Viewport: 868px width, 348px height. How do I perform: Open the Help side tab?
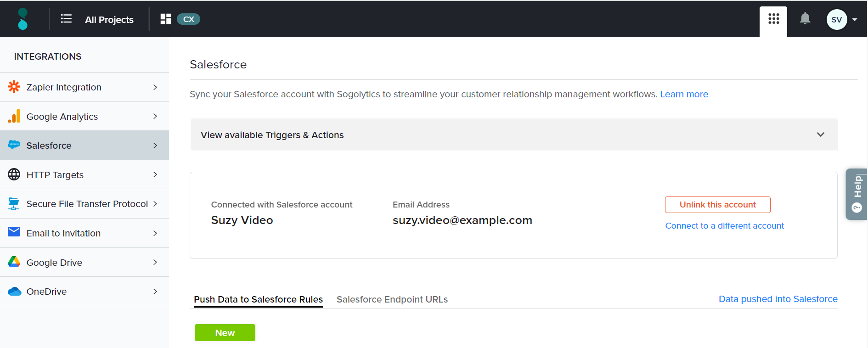point(857,194)
